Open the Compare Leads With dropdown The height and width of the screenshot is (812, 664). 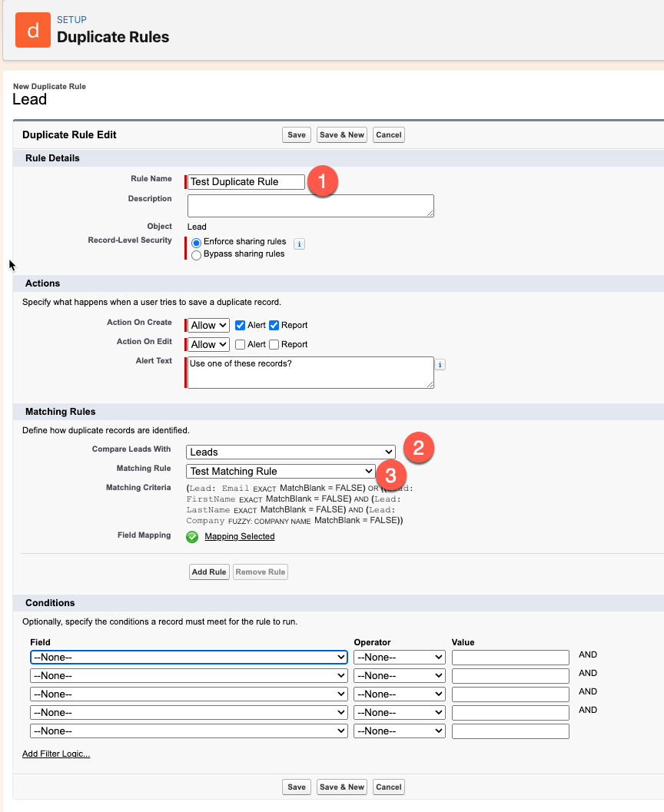pyautogui.click(x=290, y=452)
